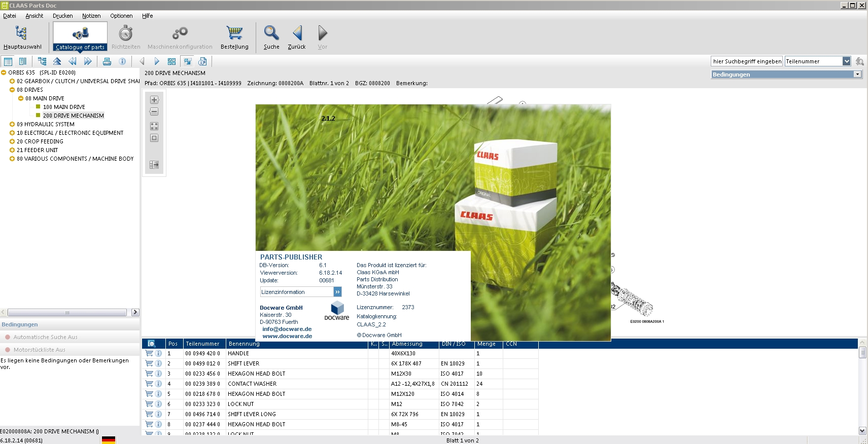Click the single-pane list view icon
868x444 pixels.
click(x=8, y=61)
